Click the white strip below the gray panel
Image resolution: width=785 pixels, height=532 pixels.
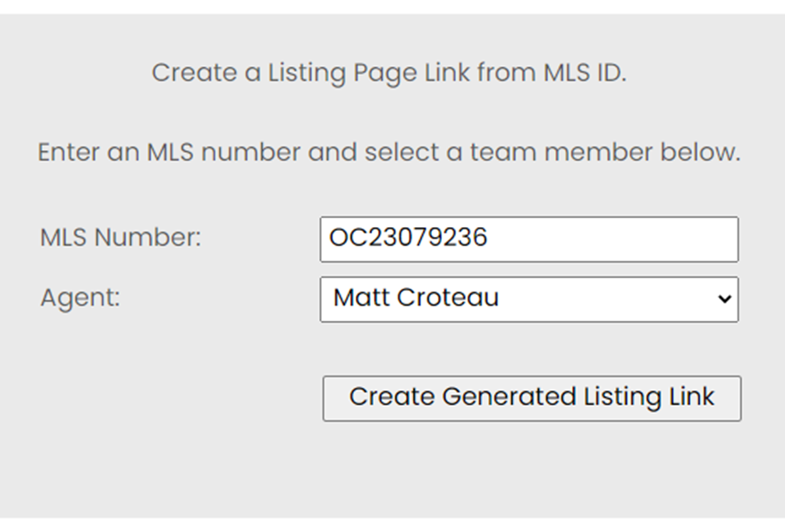pos(392,525)
